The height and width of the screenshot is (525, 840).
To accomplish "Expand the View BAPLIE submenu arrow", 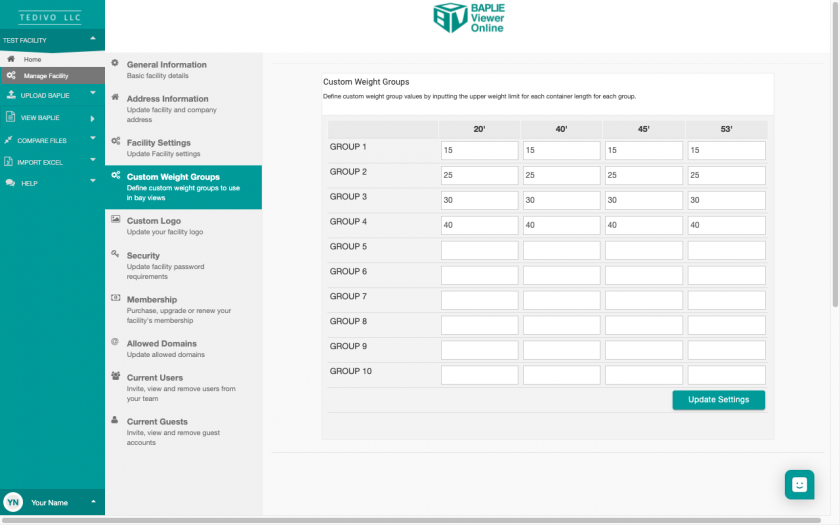I will (x=92, y=118).
